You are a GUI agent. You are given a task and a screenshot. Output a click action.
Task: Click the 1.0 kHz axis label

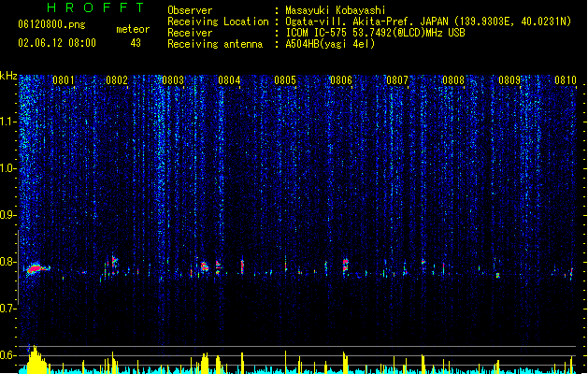point(8,168)
